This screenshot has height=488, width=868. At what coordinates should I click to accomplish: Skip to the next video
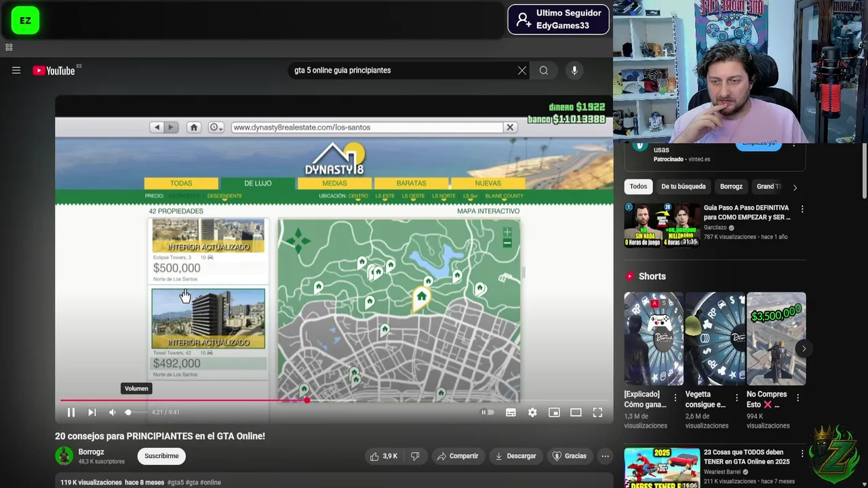(92, 412)
